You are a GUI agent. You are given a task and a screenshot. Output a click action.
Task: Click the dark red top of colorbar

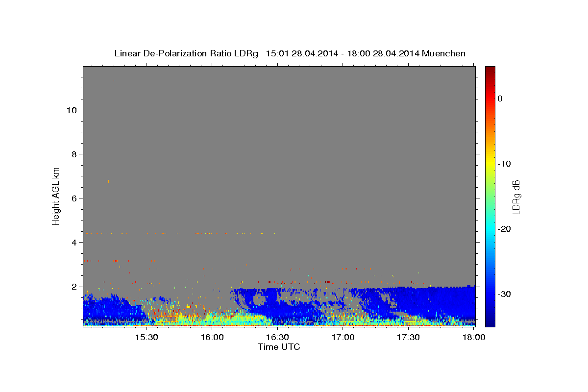(490, 70)
